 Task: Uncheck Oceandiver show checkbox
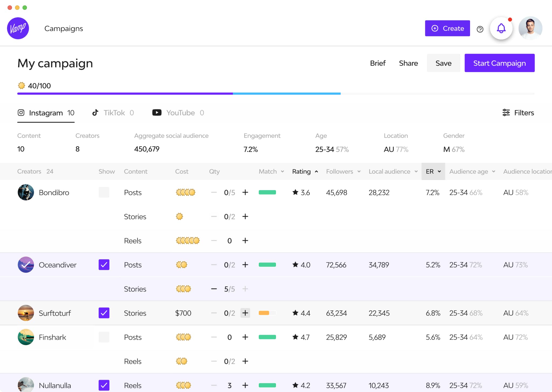tap(104, 265)
